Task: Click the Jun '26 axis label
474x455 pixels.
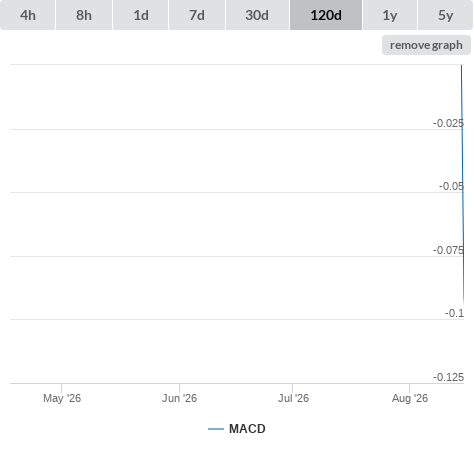Action: (179, 398)
